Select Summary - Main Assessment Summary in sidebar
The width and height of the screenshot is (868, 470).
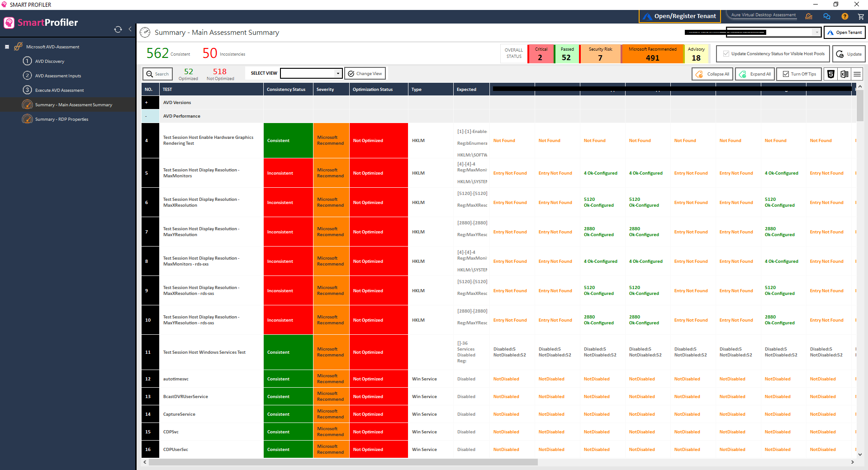click(74, 105)
